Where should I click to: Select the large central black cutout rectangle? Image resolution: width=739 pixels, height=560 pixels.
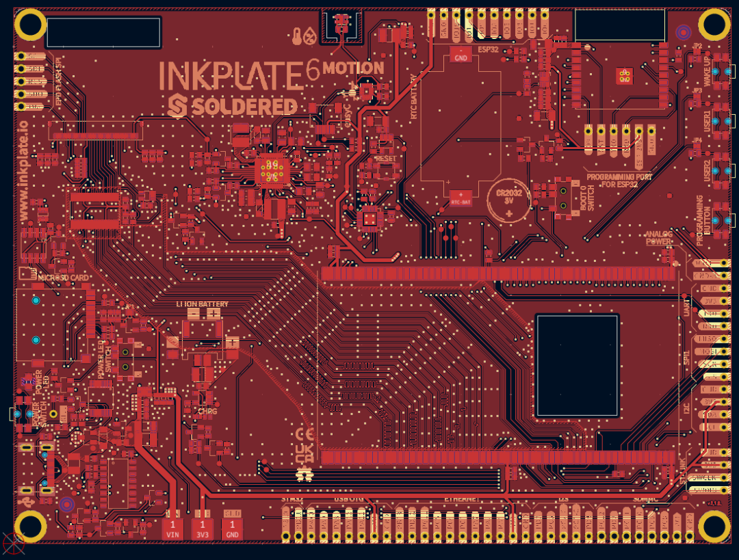tap(578, 366)
